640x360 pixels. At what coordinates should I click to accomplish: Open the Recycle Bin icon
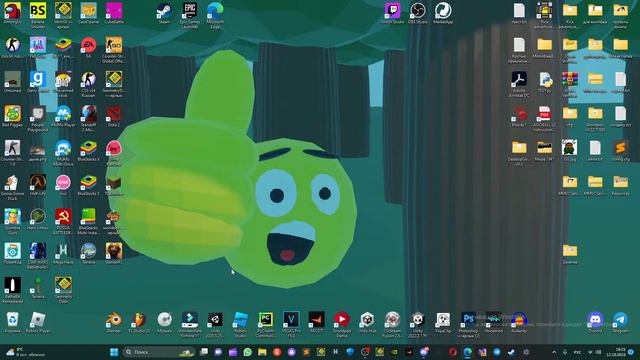pos(12,322)
